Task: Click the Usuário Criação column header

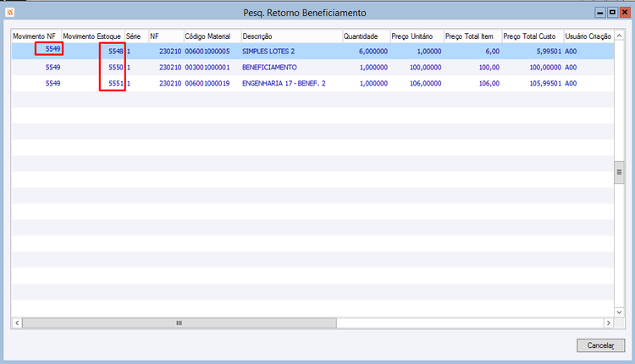Action: [x=588, y=36]
